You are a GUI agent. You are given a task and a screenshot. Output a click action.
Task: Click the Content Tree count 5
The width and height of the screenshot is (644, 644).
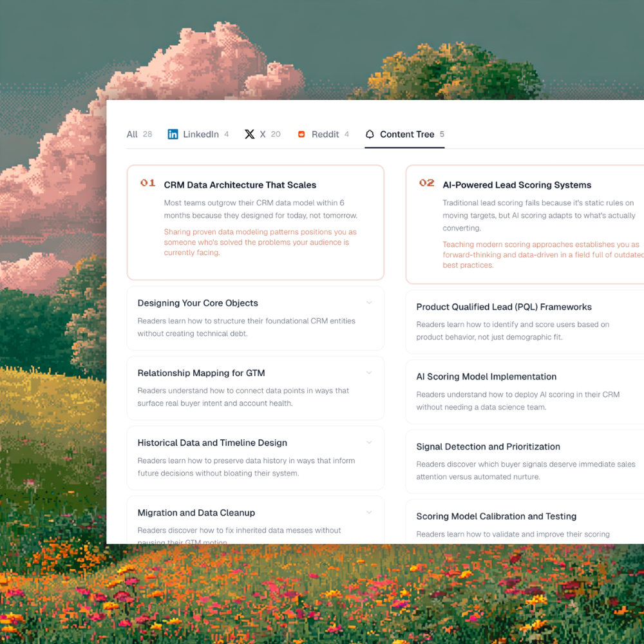(x=442, y=135)
